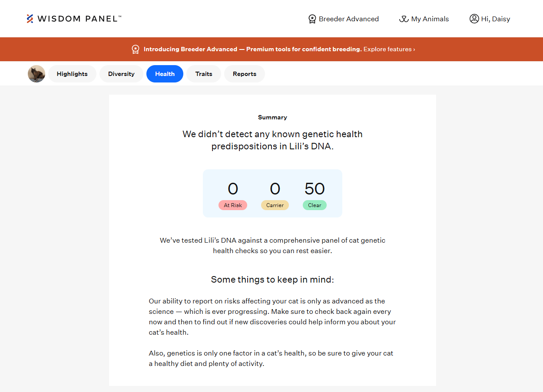This screenshot has width=543, height=392.
Task: Click the Explore features link
Action: pyautogui.click(x=389, y=49)
